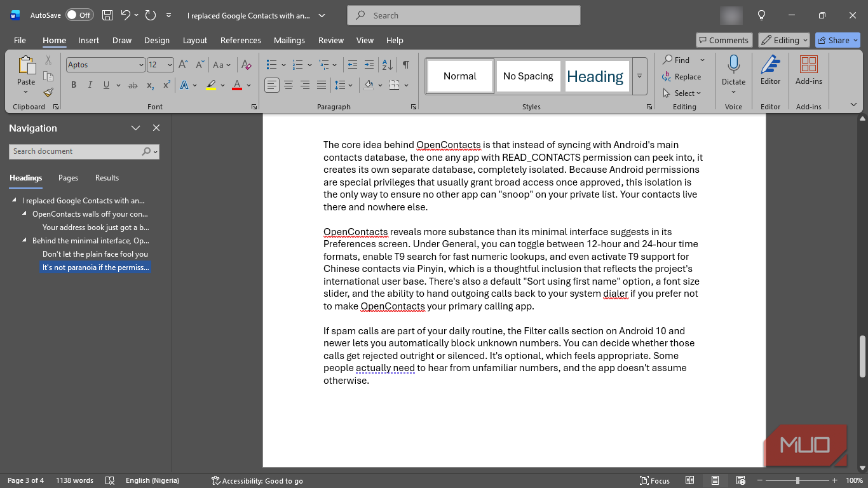Image resolution: width=868 pixels, height=488 pixels.
Task: Undo the last action
Action: pos(125,15)
